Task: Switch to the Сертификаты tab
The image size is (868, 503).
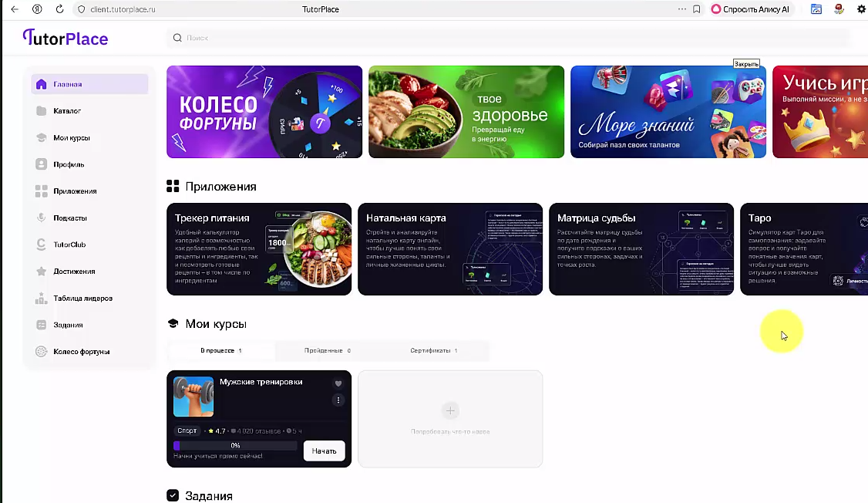Action: (x=433, y=351)
